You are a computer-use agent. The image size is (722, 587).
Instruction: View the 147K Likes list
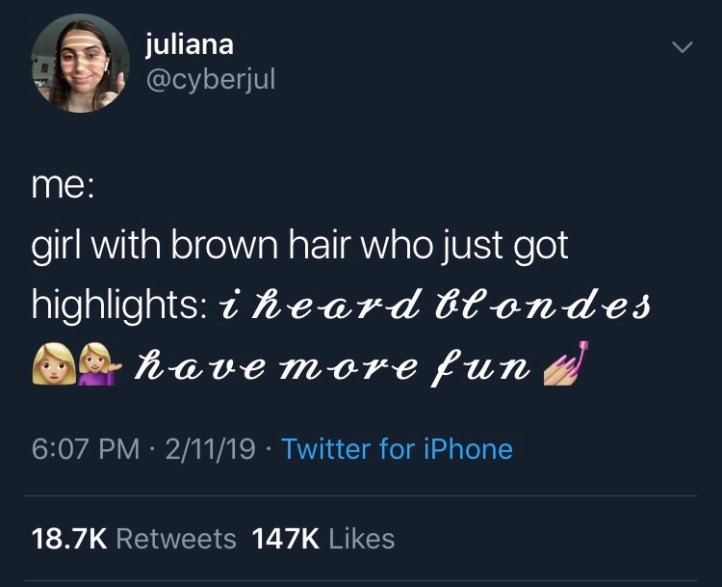323,539
